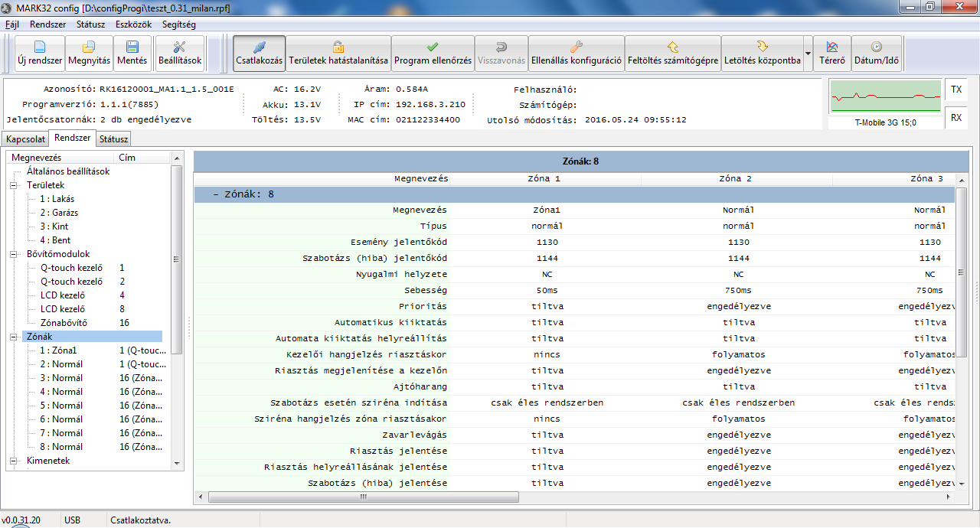Image resolution: width=980 pixels, height=528 pixels.
Task: Select zone '2 : Normál' in the tree
Action: 61,364
